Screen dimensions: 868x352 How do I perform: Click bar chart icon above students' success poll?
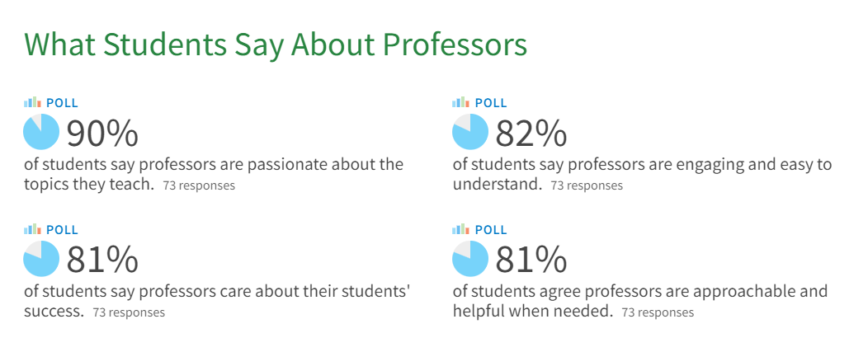33,228
